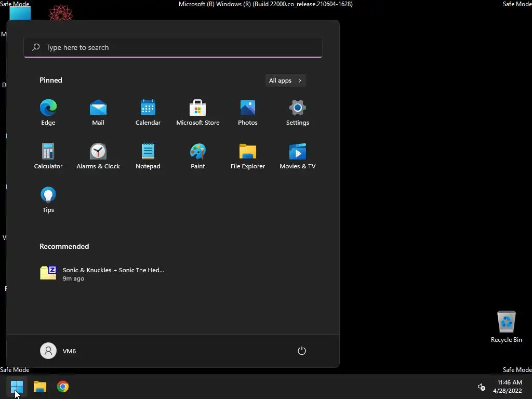Open Edge from pinned apps
The image size is (532, 399).
click(x=48, y=113)
